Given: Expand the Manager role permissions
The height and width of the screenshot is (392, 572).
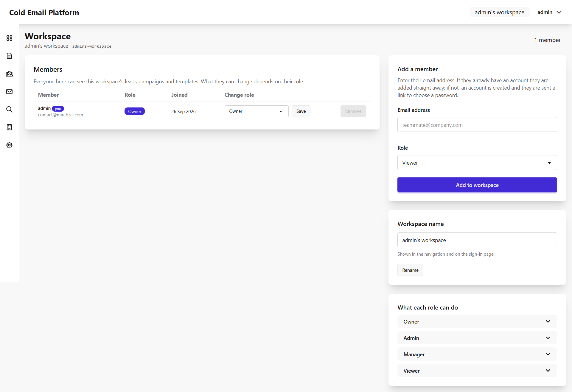Looking at the screenshot, I should [x=477, y=354].
